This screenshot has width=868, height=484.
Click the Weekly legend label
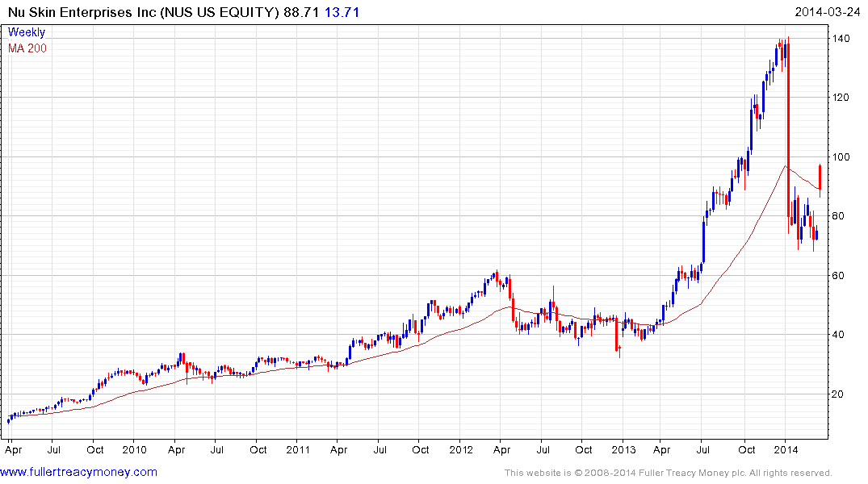click(26, 32)
